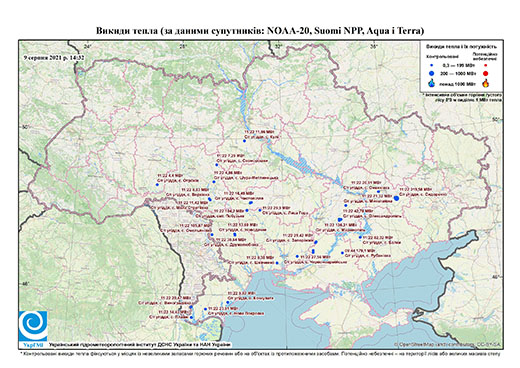Click the 'понад 1000 МВт' legend label
Screen dimensions: 520x368
[x=458, y=83]
